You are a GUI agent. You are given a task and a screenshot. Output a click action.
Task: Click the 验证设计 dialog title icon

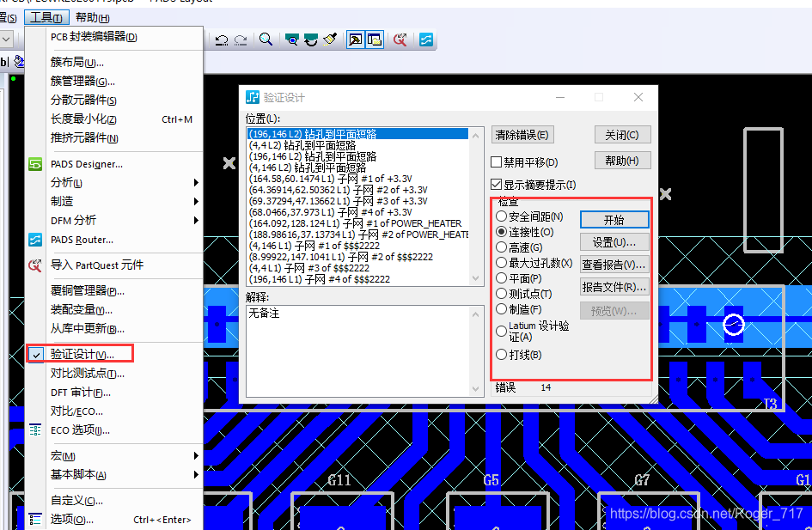(x=253, y=97)
